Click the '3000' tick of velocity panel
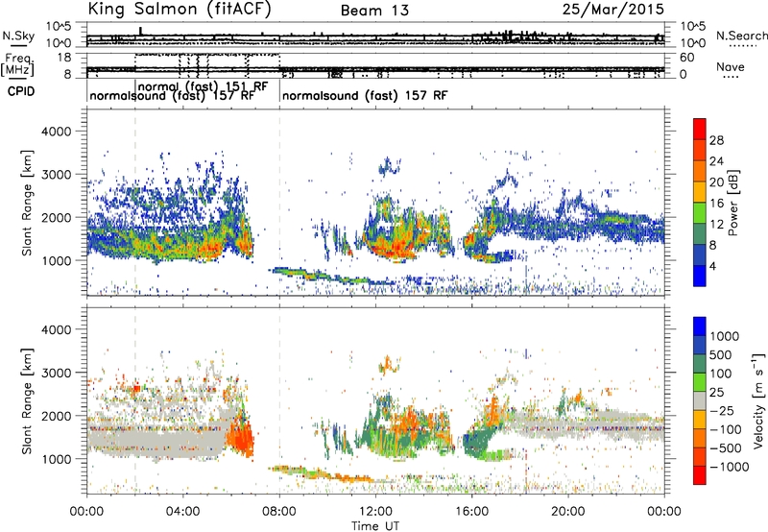 (x=57, y=373)
